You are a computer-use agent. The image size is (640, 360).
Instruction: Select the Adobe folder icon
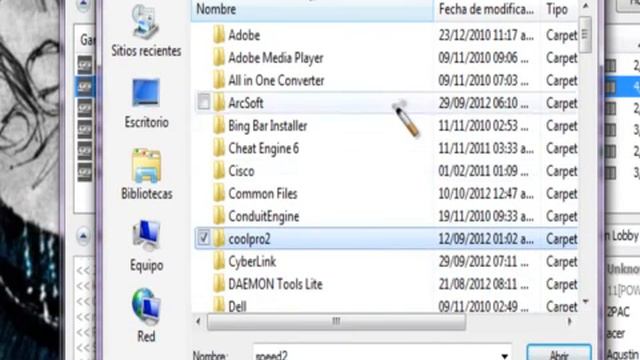click(219, 35)
